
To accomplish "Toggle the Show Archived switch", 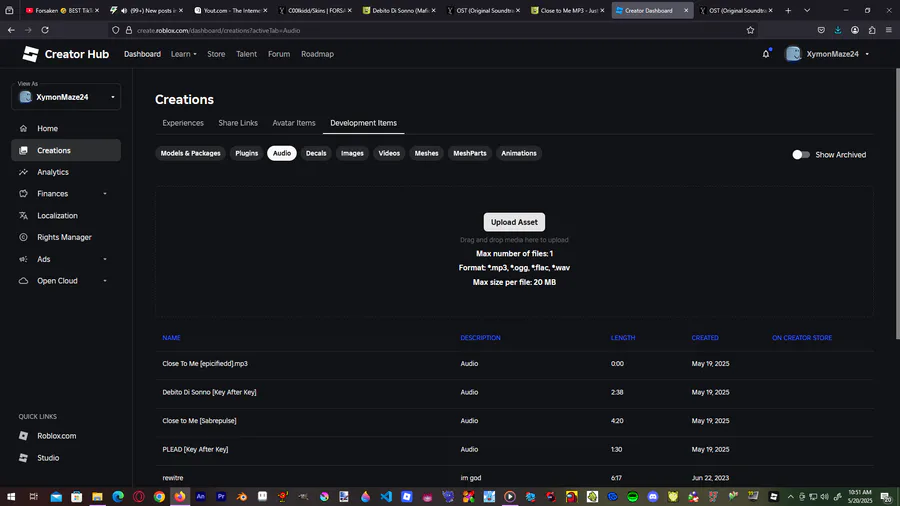I will coord(801,155).
